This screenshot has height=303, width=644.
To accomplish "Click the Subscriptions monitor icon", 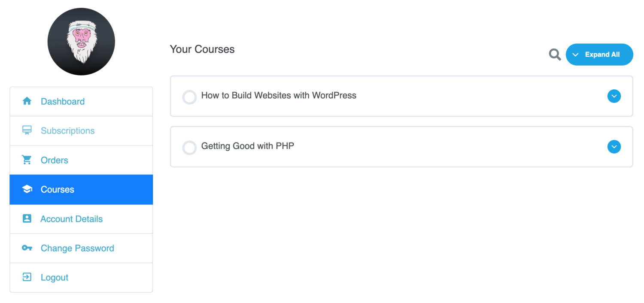I will tap(27, 130).
